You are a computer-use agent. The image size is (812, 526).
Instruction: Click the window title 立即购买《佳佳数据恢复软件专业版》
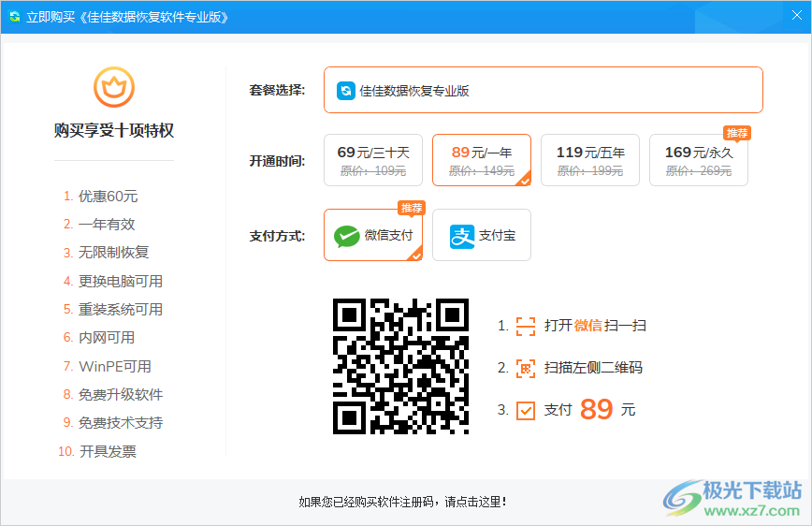coord(127,17)
